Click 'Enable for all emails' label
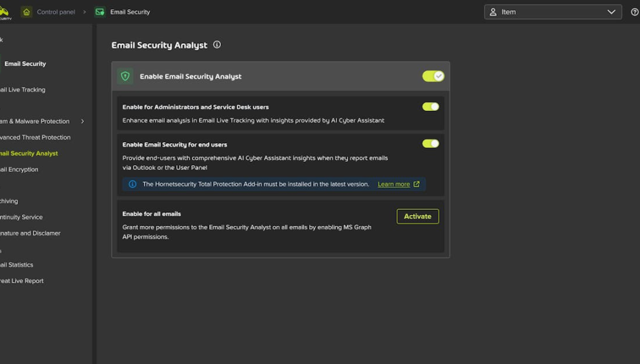This screenshot has width=640, height=364. (151, 214)
